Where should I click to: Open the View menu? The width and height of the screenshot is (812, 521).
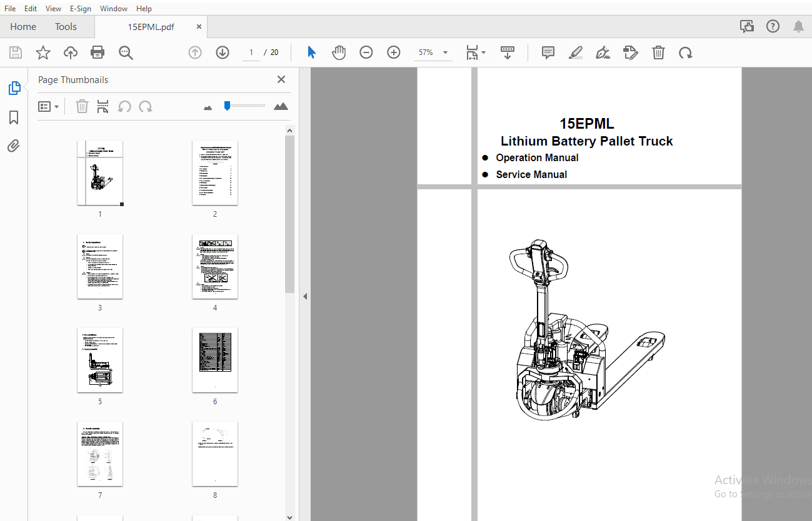pos(54,9)
